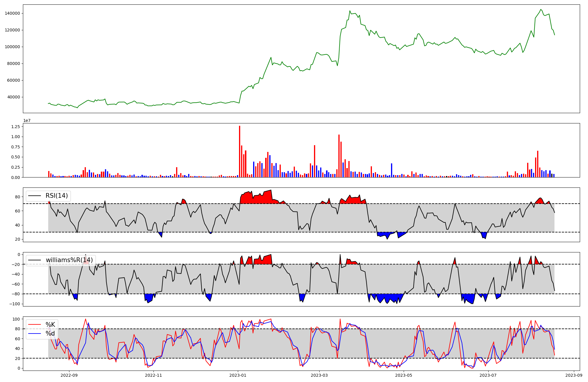Click the williams%R(14) legend label
The image size is (588, 382).
click(x=69, y=260)
